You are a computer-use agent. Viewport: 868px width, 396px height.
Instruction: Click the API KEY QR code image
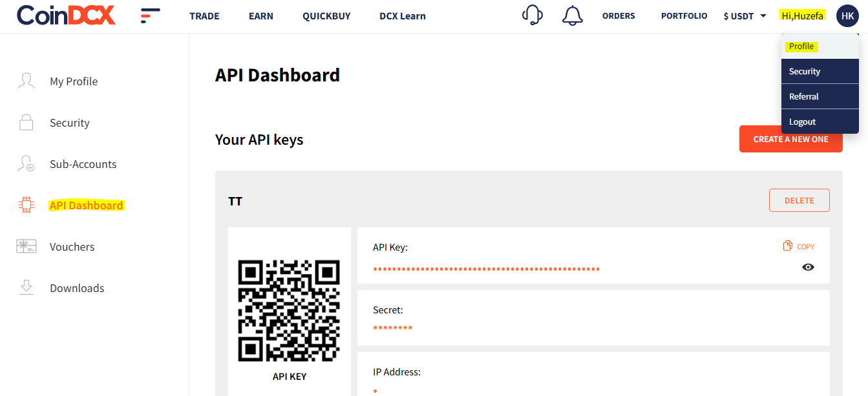(x=289, y=311)
